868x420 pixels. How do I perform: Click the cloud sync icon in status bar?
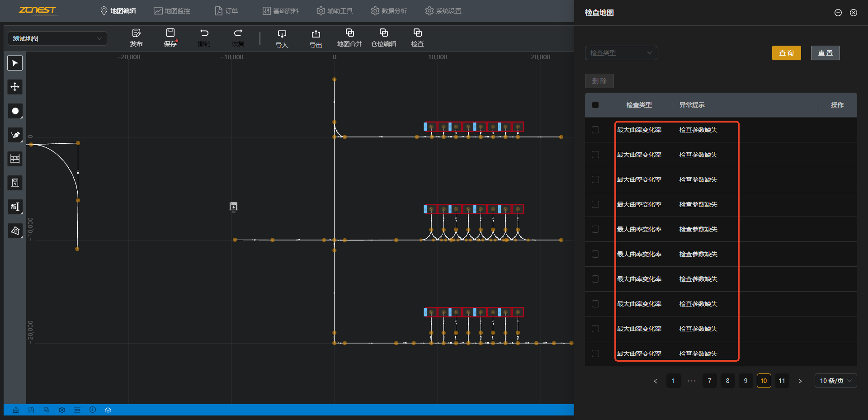point(108,410)
